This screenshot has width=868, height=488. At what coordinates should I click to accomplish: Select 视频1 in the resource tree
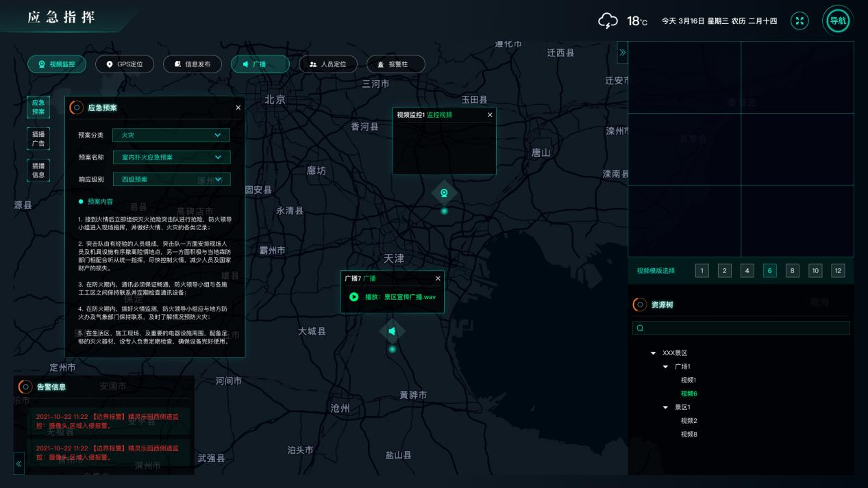click(689, 380)
